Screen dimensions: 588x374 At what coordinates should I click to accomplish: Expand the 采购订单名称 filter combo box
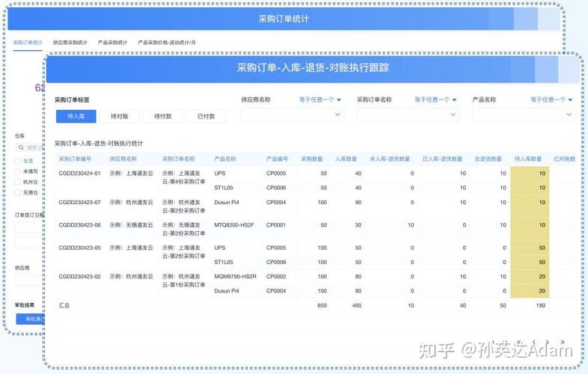click(408, 114)
